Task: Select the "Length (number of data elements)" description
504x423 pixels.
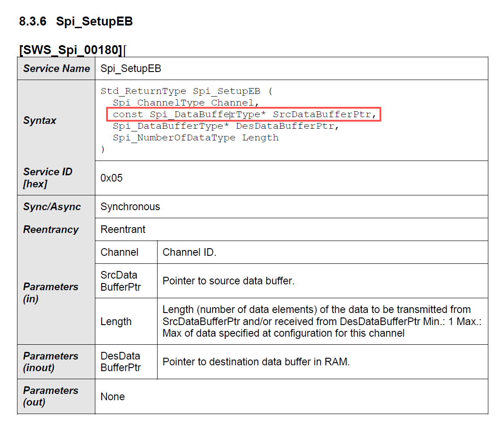Action: click(322, 321)
